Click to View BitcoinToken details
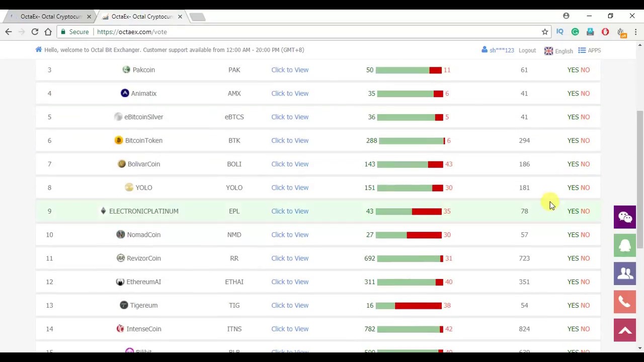The image size is (644, 362). (290, 140)
